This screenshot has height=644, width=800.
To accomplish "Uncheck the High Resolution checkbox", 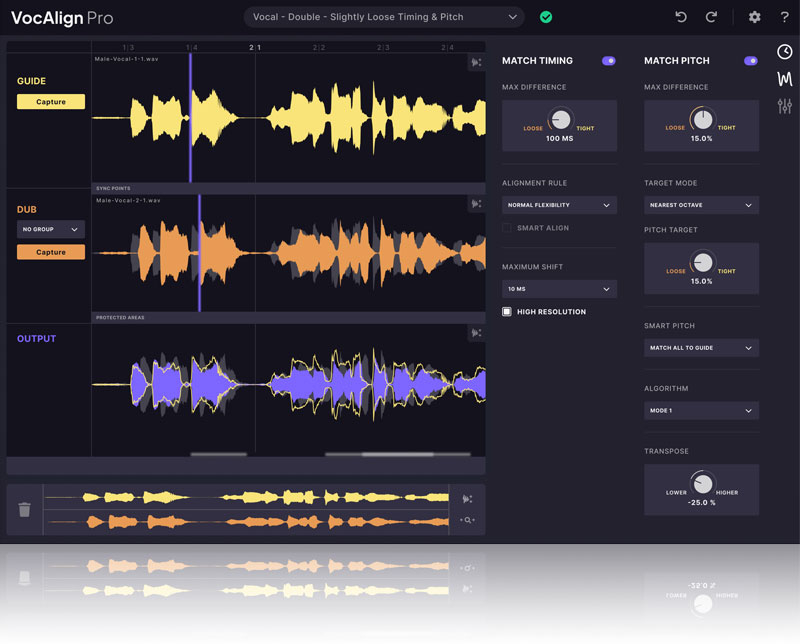I will click(x=507, y=312).
